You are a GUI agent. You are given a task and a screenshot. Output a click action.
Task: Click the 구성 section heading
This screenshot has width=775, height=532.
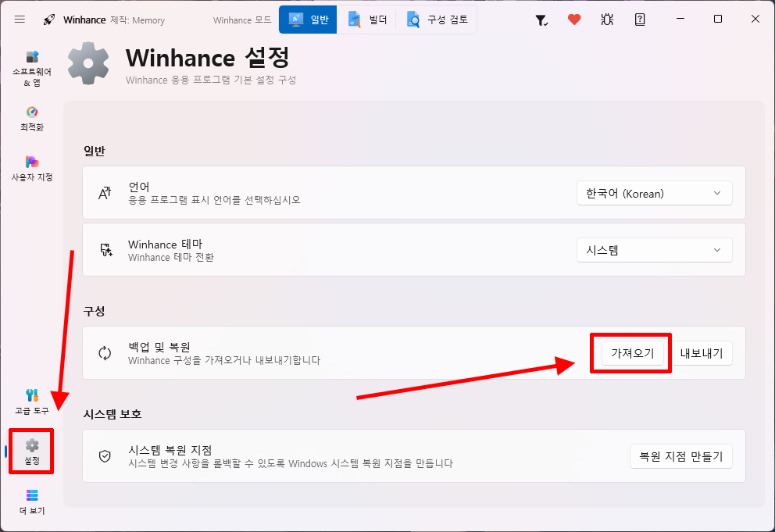tap(94, 311)
